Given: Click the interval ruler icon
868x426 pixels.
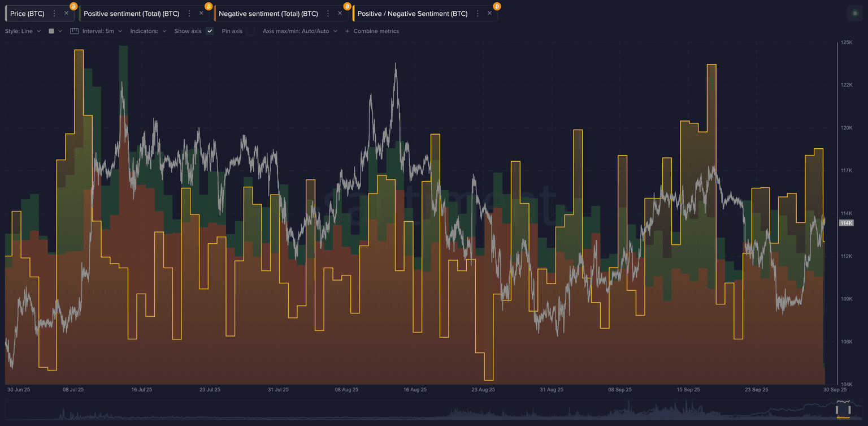Looking at the screenshot, I should [74, 31].
